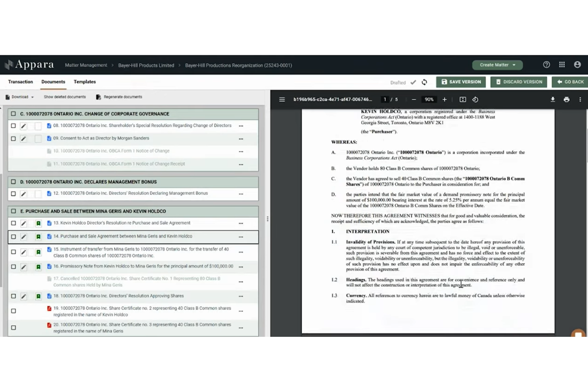Zoom out the PDF with minus icon

[414, 100]
